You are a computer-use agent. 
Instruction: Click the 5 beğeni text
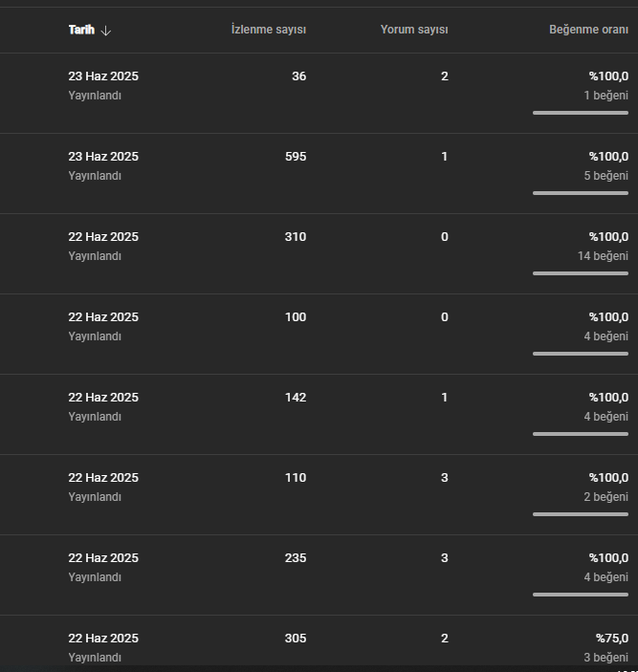click(606, 176)
